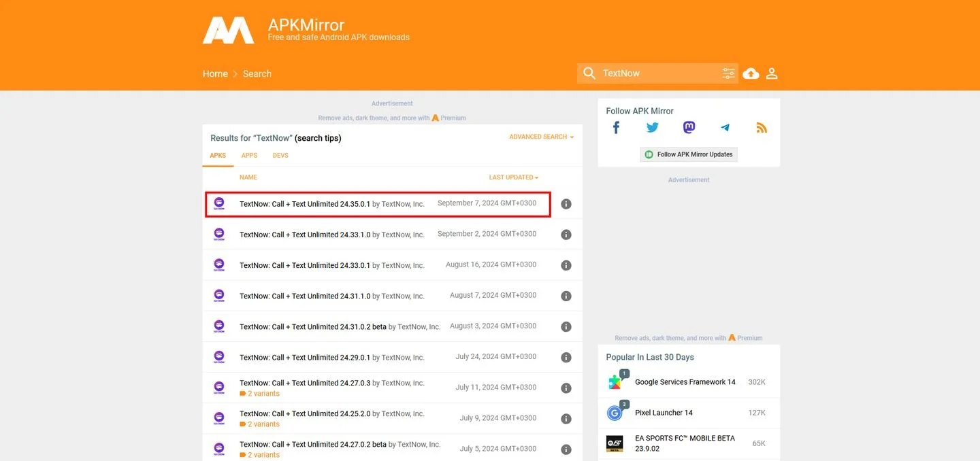Open TextNow 24.31.0.2 beta link
Image resolution: width=980 pixels, height=461 pixels.
pos(313,326)
